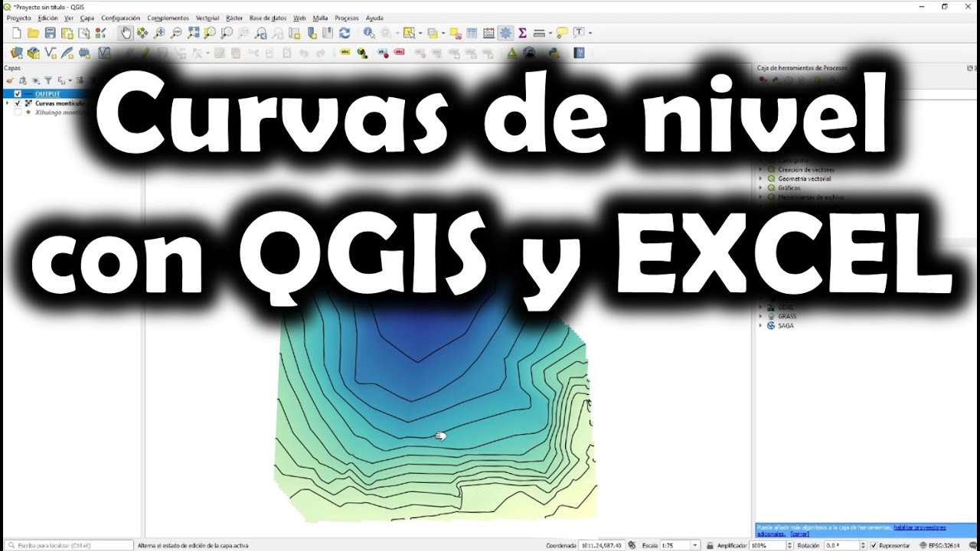Screen dimensions: 980x551
Task: Click the Rotación value field
Action: (842, 546)
